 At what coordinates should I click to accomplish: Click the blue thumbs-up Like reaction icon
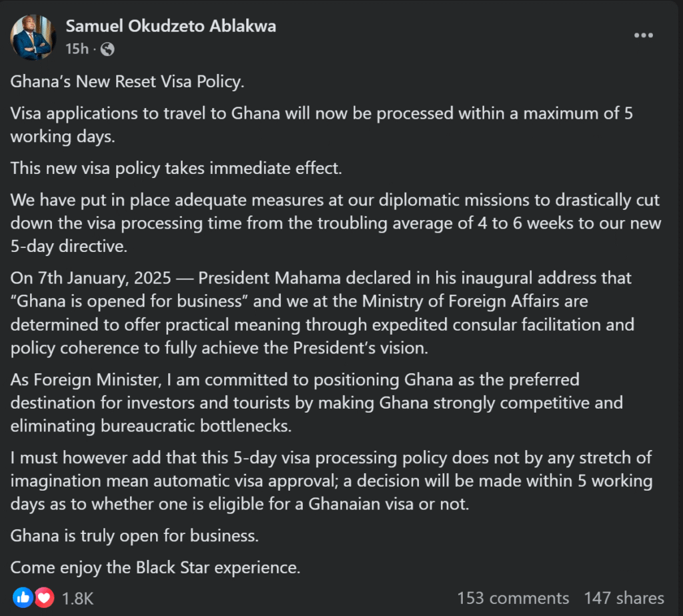click(x=22, y=598)
